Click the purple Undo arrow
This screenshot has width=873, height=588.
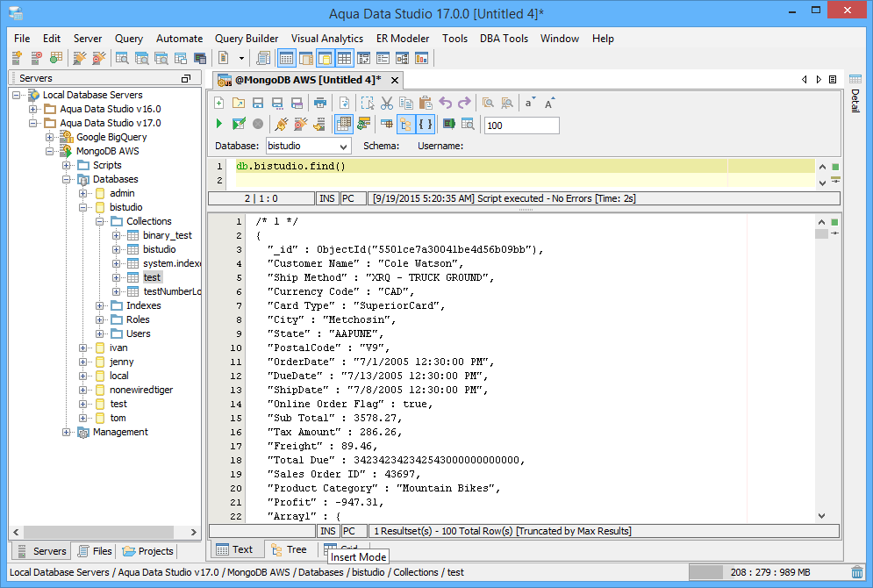coord(445,103)
